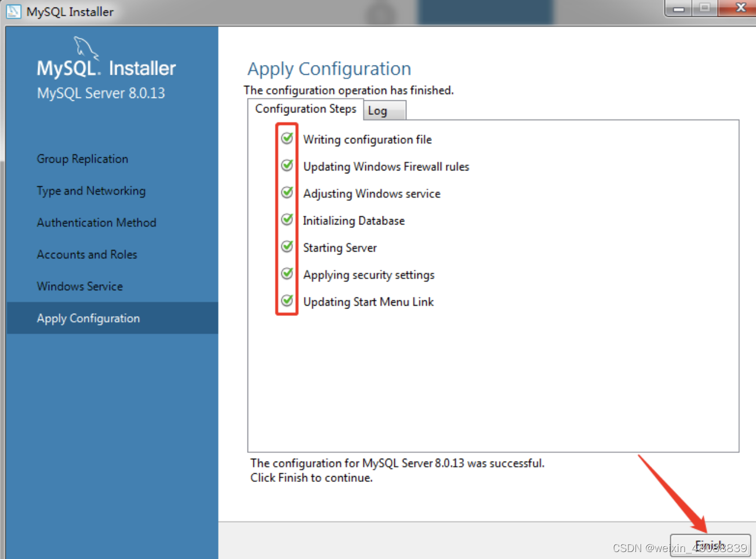Click the green check beside Writing configuration file

click(287, 139)
